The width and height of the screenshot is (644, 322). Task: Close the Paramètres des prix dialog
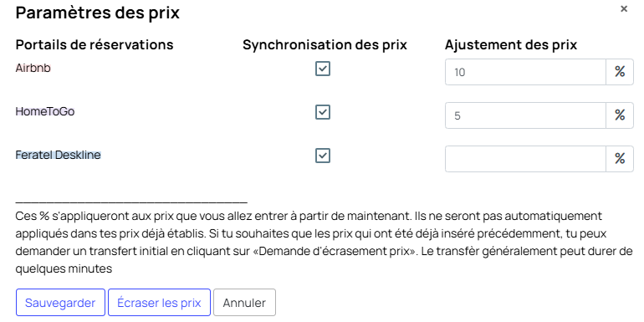(x=624, y=8)
